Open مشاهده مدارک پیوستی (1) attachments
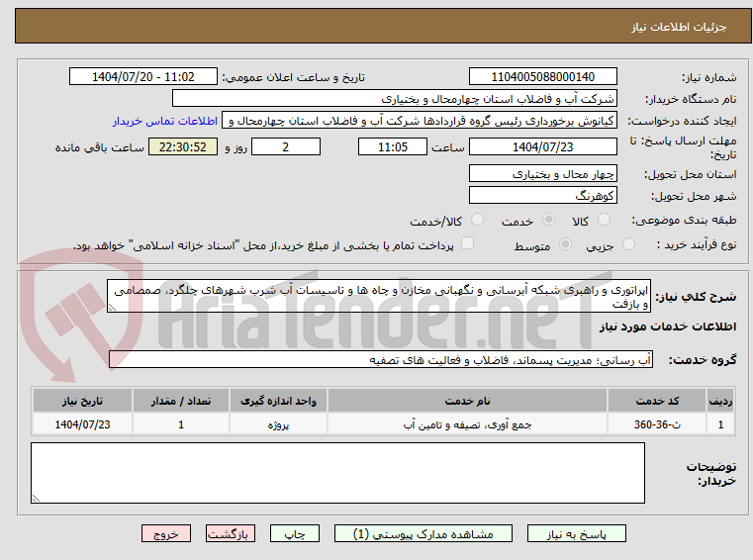This screenshot has width=753, height=560. [x=424, y=533]
